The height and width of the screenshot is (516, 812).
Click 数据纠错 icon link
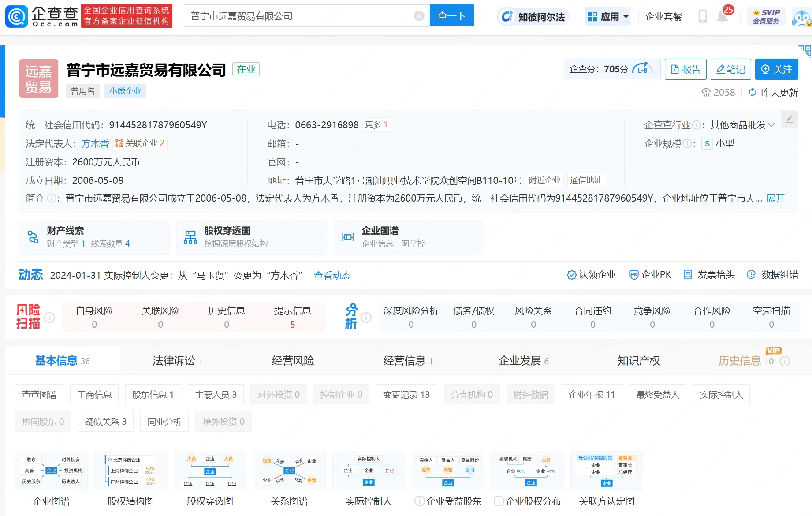(x=772, y=275)
